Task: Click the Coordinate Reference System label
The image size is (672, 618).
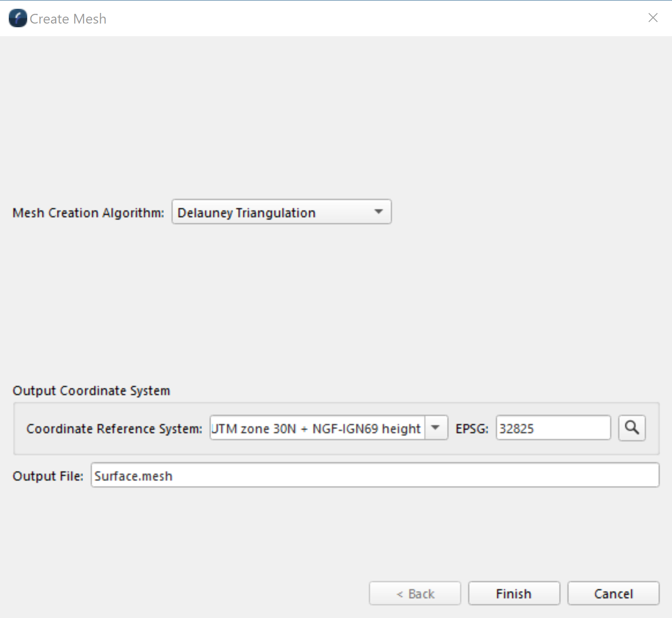Action: coord(114,429)
